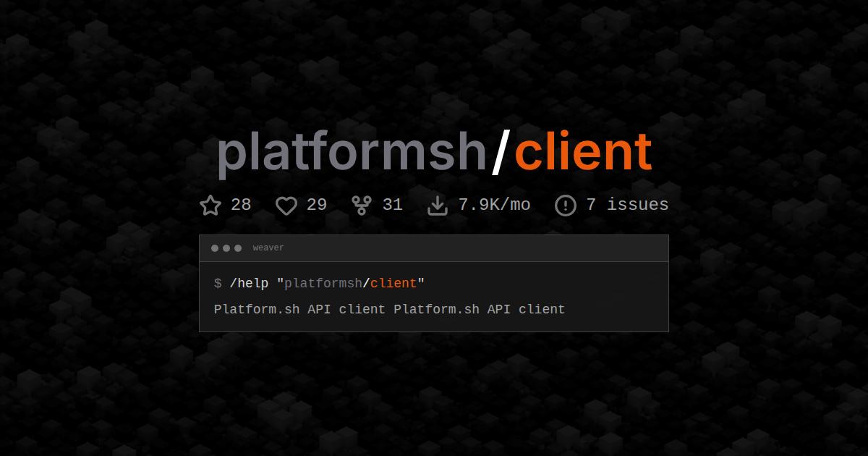Click the middle terminal window dot
This screenshot has height=456, width=868.
click(226, 248)
